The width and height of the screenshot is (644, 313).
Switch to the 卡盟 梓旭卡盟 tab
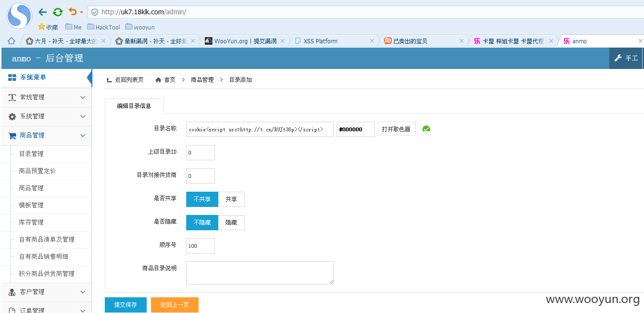513,41
